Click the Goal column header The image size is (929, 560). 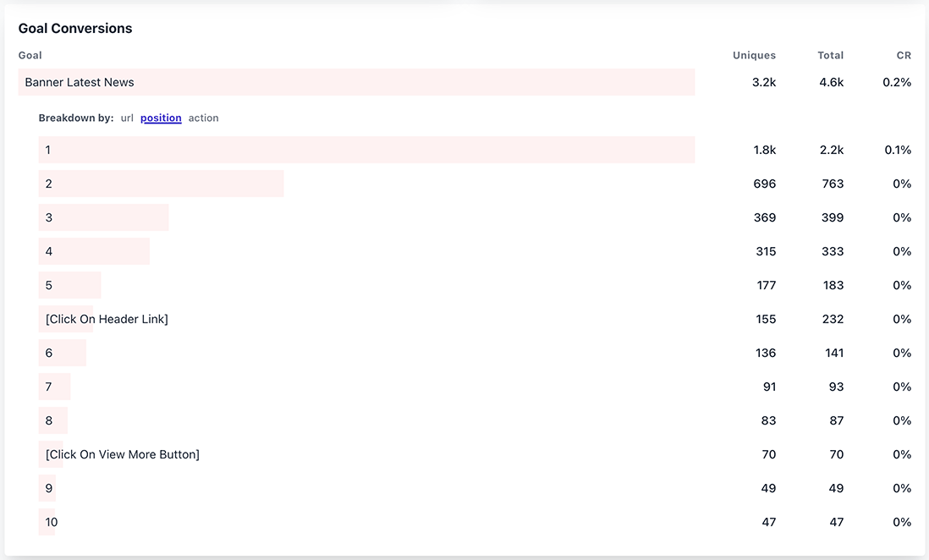(x=30, y=56)
